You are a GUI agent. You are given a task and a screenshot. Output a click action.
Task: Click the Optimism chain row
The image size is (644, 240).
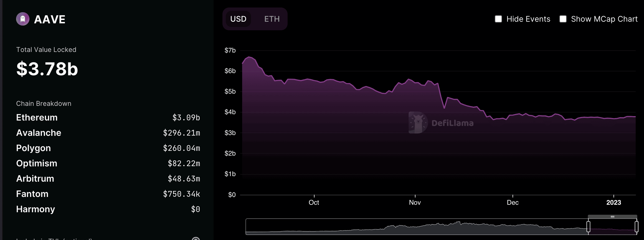click(x=108, y=163)
